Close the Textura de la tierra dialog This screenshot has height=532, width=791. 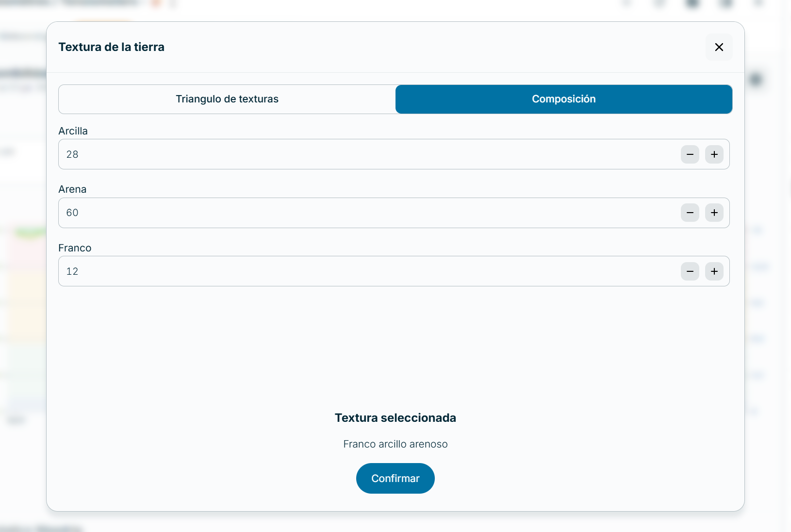click(719, 47)
